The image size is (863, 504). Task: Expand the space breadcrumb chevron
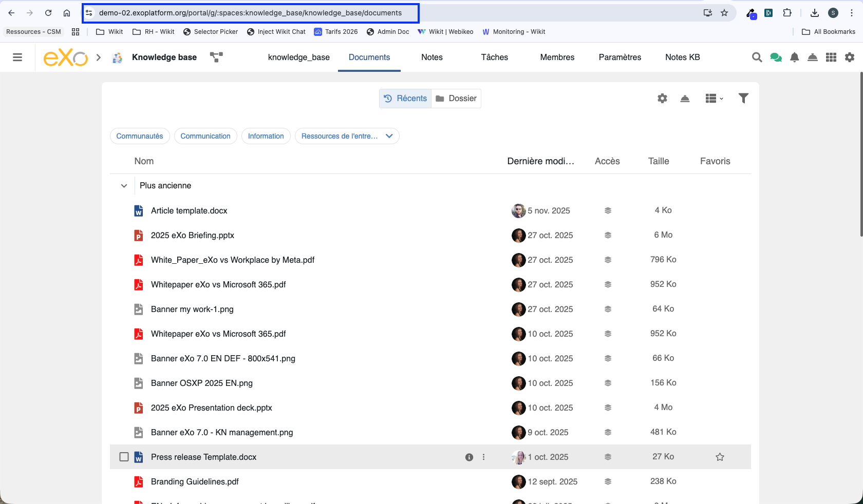[x=99, y=57]
